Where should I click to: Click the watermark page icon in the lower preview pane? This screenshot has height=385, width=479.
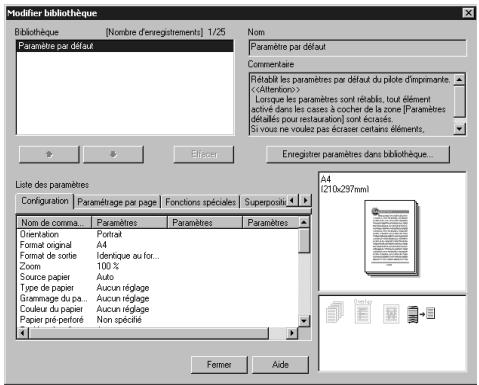coord(391,313)
